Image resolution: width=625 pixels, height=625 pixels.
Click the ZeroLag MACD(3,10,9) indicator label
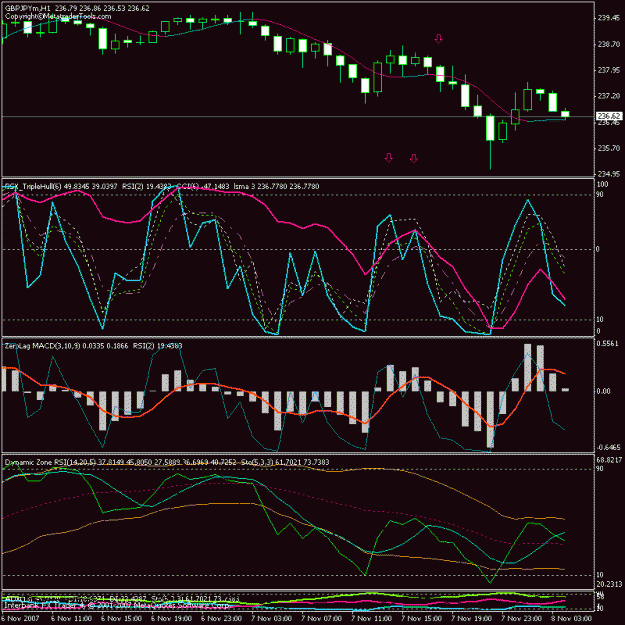click(x=43, y=346)
